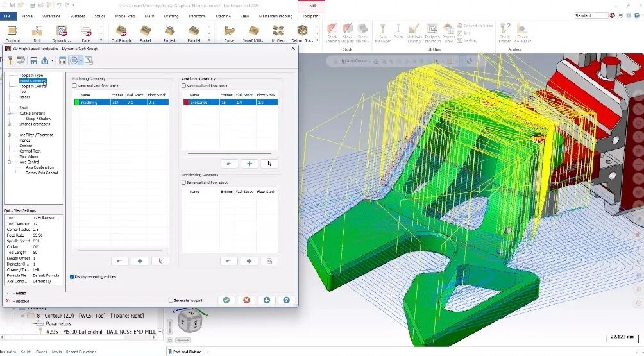This screenshot has width=644, height=356.
Task: Toggle avoidance Same wall and floor stock
Action: (183, 86)
